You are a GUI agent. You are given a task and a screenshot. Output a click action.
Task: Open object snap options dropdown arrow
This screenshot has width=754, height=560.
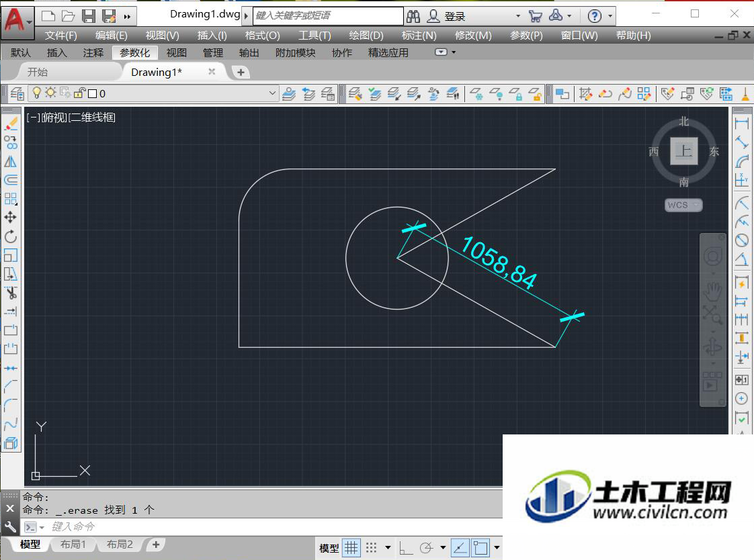[497, 547]
